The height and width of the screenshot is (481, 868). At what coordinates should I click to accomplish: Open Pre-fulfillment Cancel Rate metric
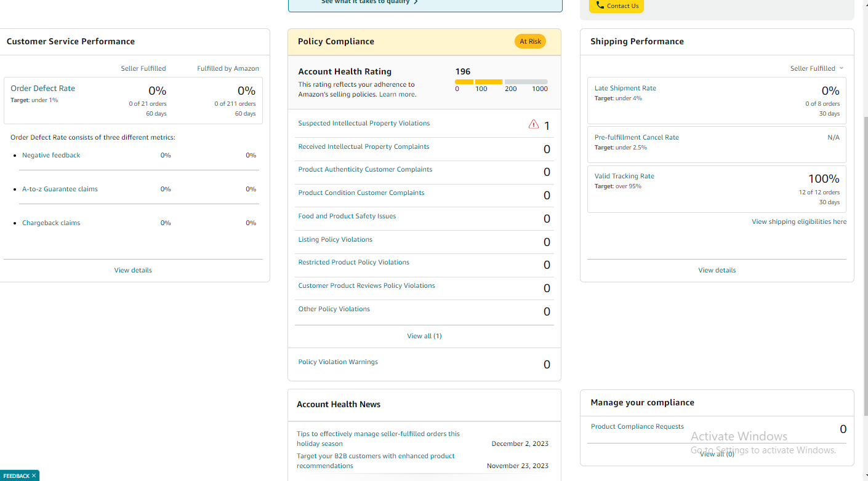(637, 137)
